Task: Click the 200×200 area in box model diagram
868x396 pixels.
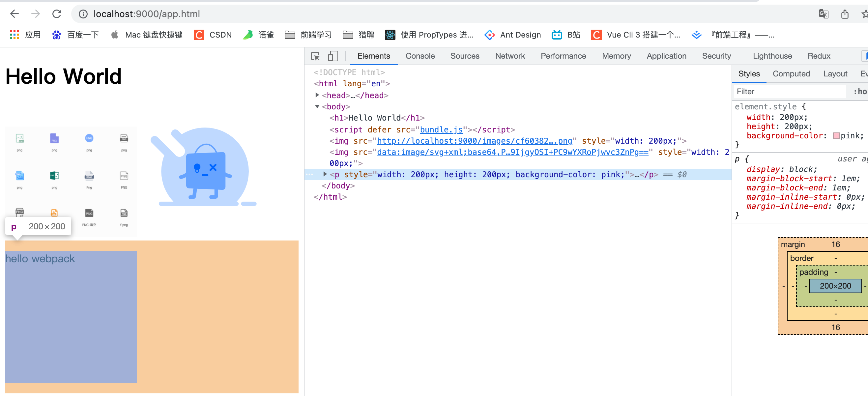Action: pos(835,286)
